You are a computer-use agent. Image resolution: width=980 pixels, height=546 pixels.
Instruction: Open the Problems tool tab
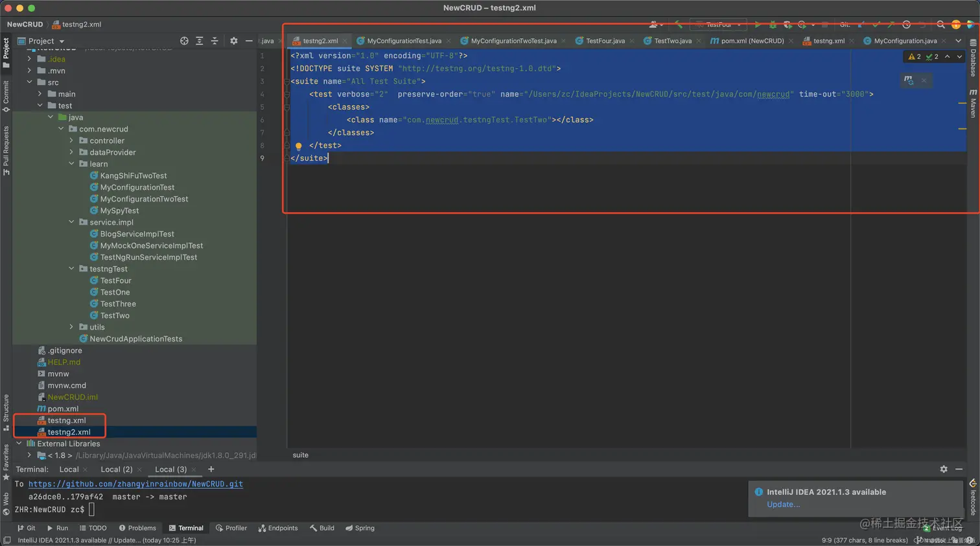[x=138, y=529]
